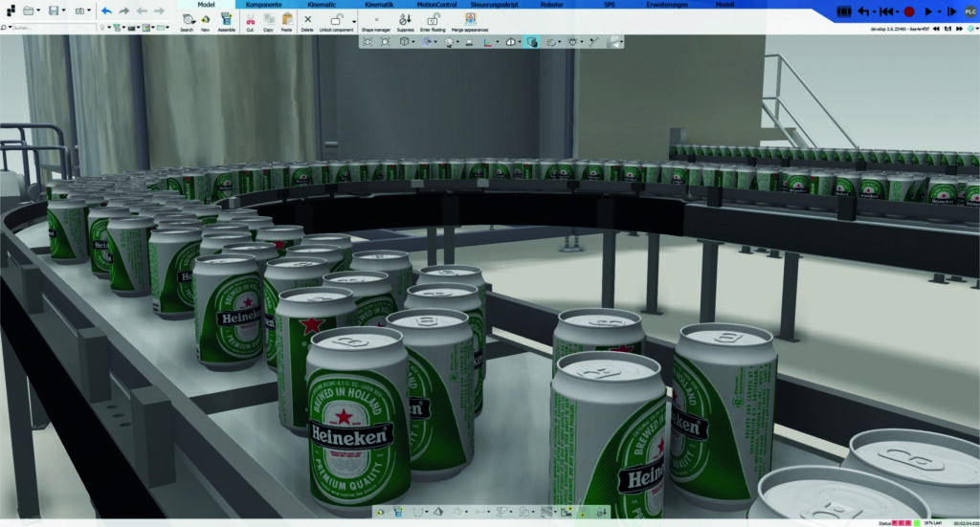The image size is (980, 527).
Task: Toggle the highlighted shaded view button
Action: (533, 42)
